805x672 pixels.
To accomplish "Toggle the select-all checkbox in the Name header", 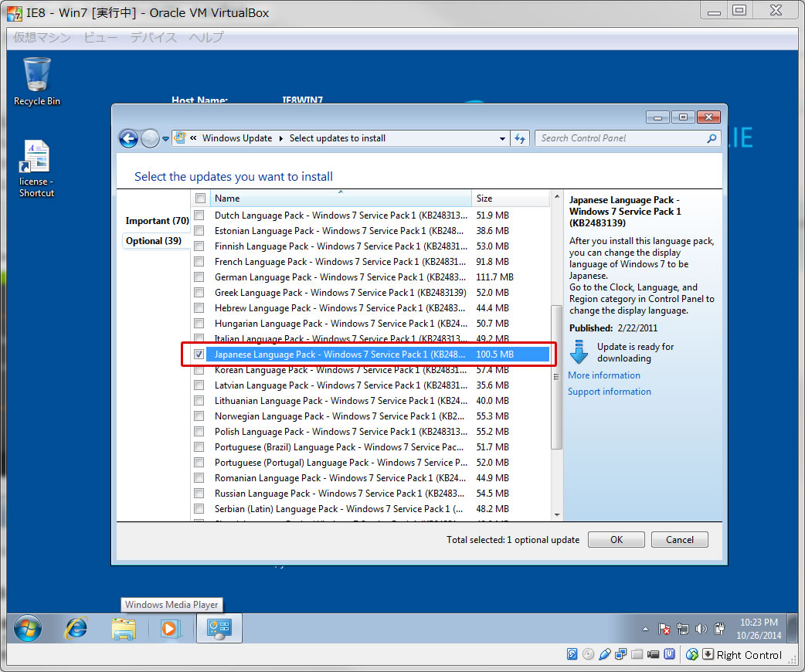I will coord(200,199).
